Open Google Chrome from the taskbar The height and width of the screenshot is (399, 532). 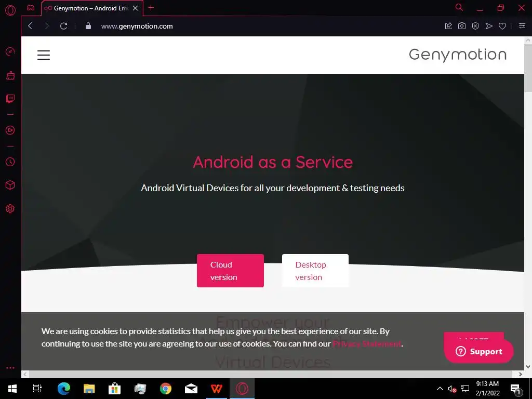[x=166, y=389]
